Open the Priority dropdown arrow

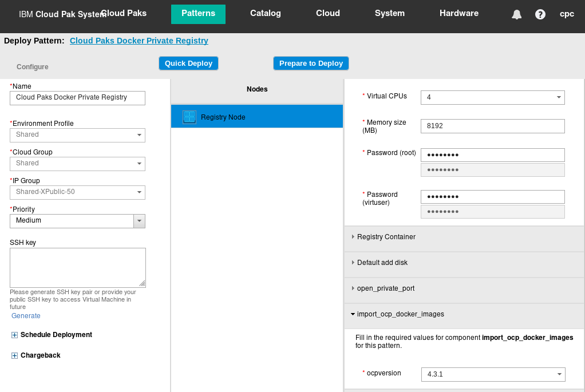pyautogui.click(x=139, y=221)
